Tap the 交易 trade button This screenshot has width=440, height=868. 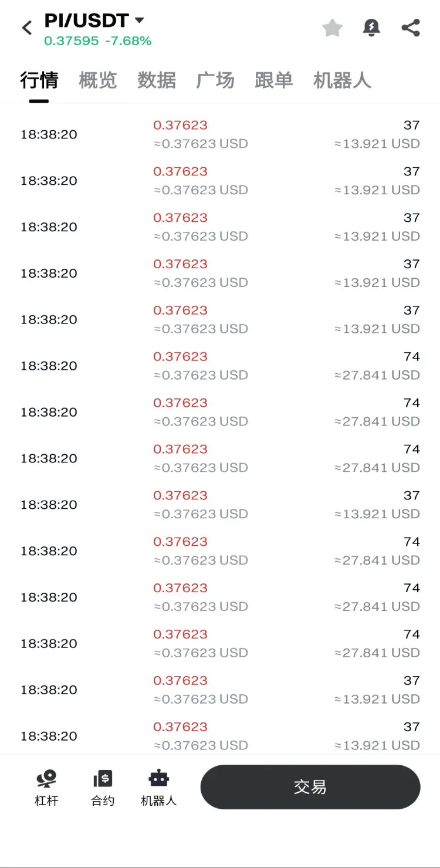click(x=310, y=787)
